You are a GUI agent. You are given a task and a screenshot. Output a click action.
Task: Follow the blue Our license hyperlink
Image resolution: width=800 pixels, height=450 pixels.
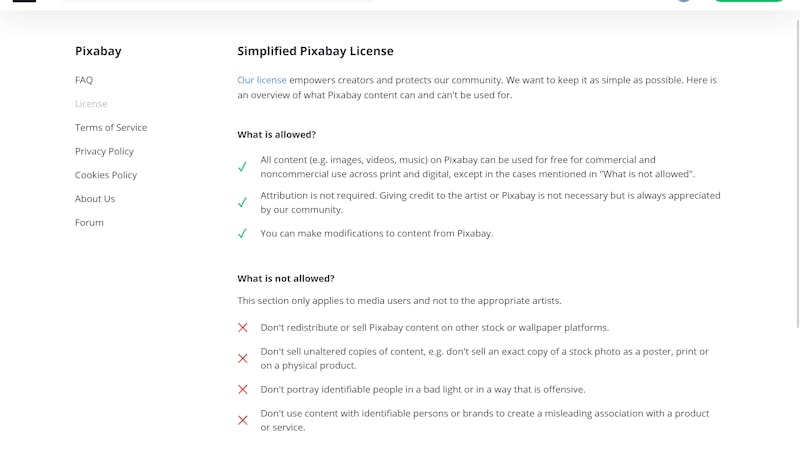(x=262, y=80)
